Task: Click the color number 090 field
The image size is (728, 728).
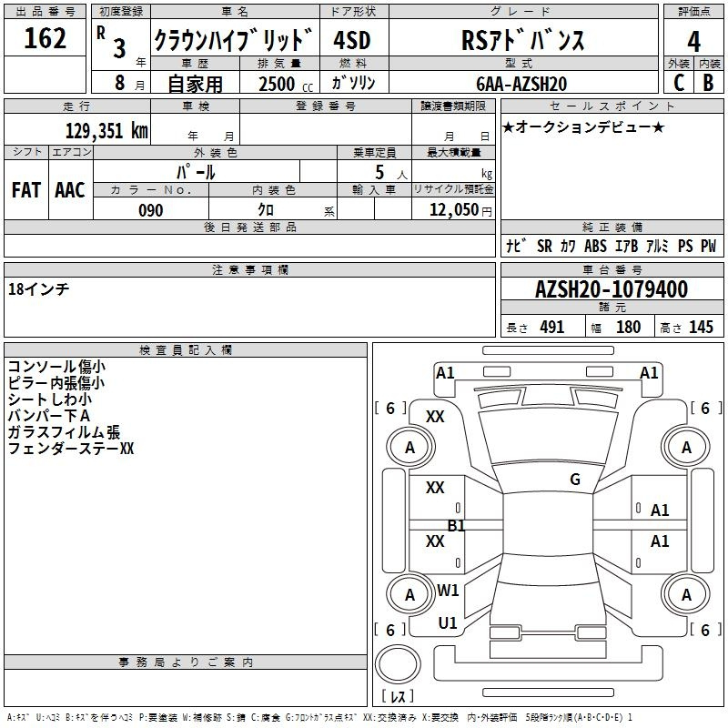Action: [151, 210]
